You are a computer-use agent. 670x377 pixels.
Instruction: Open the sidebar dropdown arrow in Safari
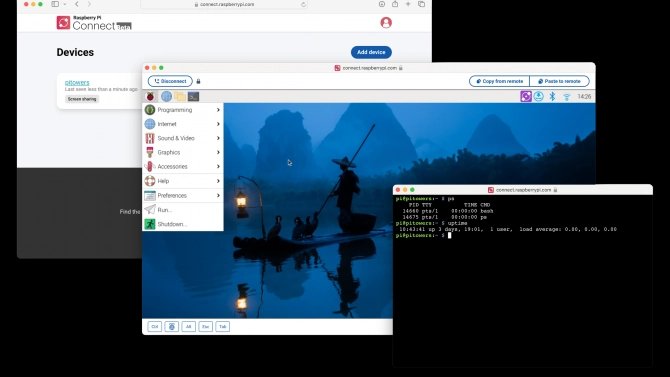click(65, 4)
